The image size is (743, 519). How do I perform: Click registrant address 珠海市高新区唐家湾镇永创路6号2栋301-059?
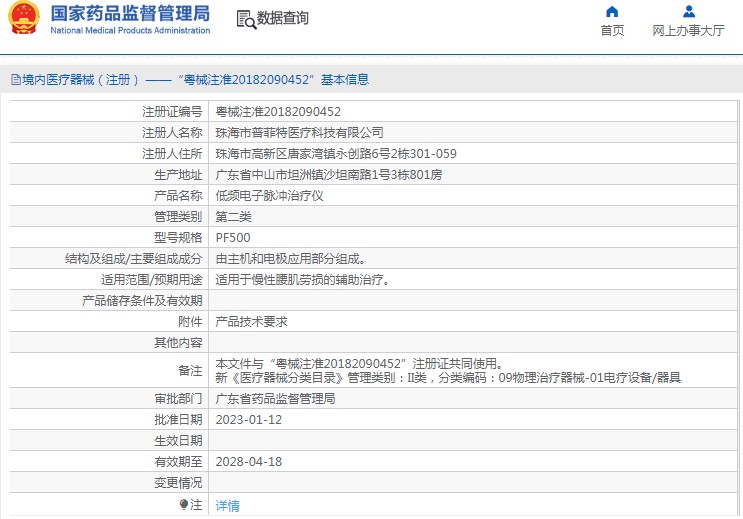pyautogui.click(x=336, y=154)
